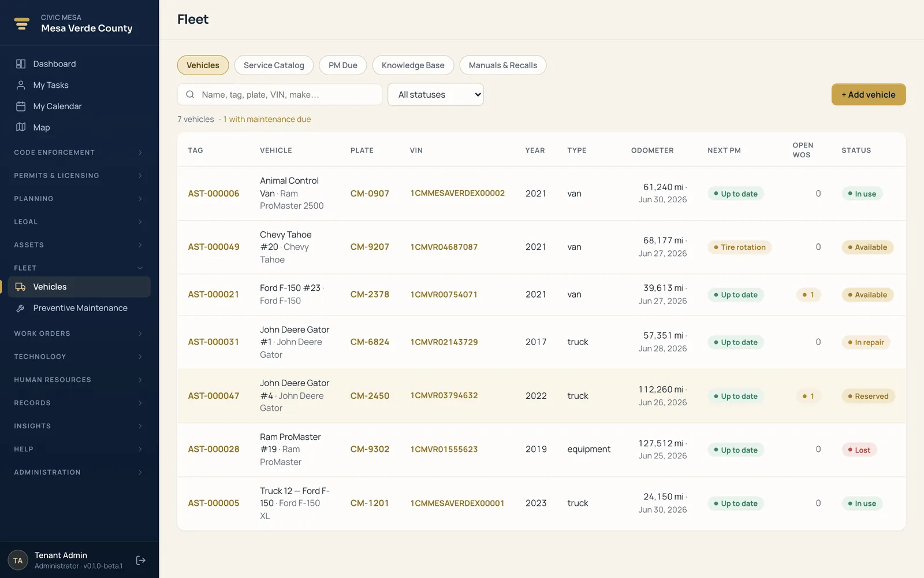Click the Civic Mesa logo icon
This screenshot has height=578, width=924.
[22, 23]
